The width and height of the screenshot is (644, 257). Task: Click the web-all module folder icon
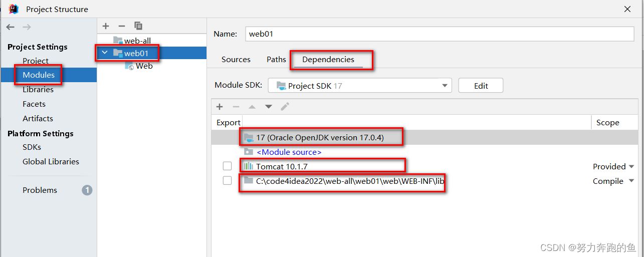(118, 40)
